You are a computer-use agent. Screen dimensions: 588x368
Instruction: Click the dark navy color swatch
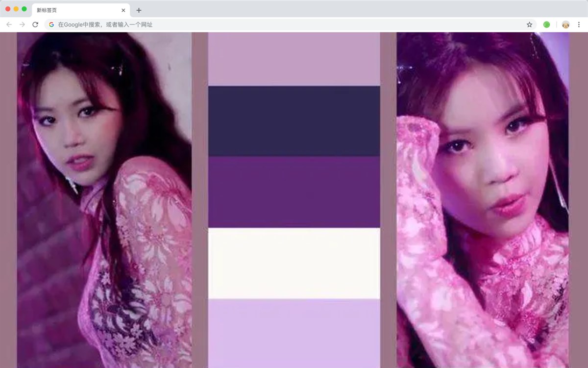(294, 121)
